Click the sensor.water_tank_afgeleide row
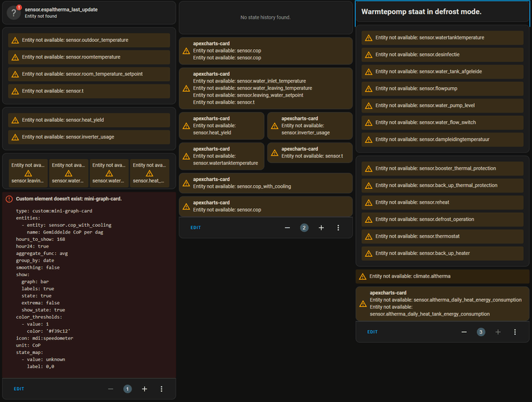This screenshot has height=402, width=532. tap(442, 72)
